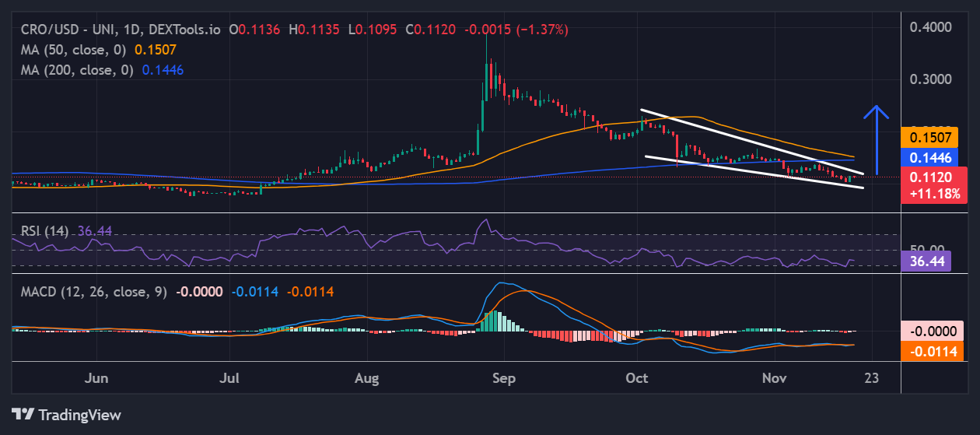Click the orange 0.1507 price axis tag
The height and width of the screenshot is (435, 980).
point(932,138)
